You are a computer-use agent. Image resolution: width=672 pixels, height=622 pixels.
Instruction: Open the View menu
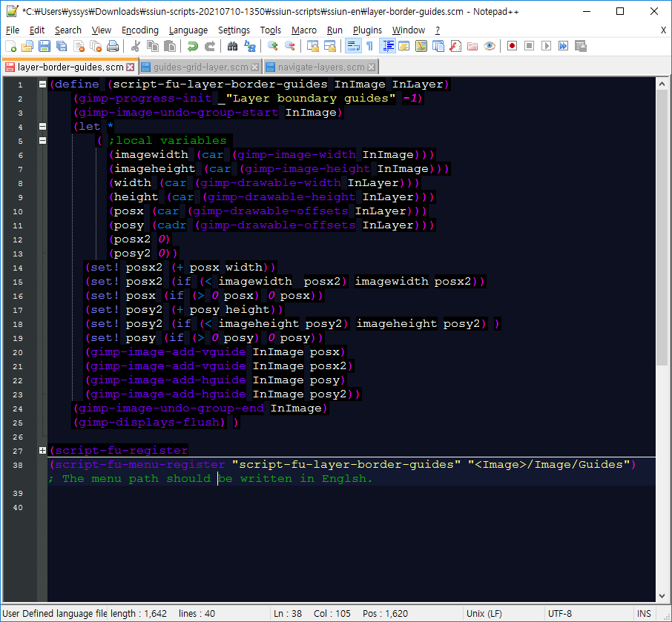pyautogui.click(x=101, y=30)
